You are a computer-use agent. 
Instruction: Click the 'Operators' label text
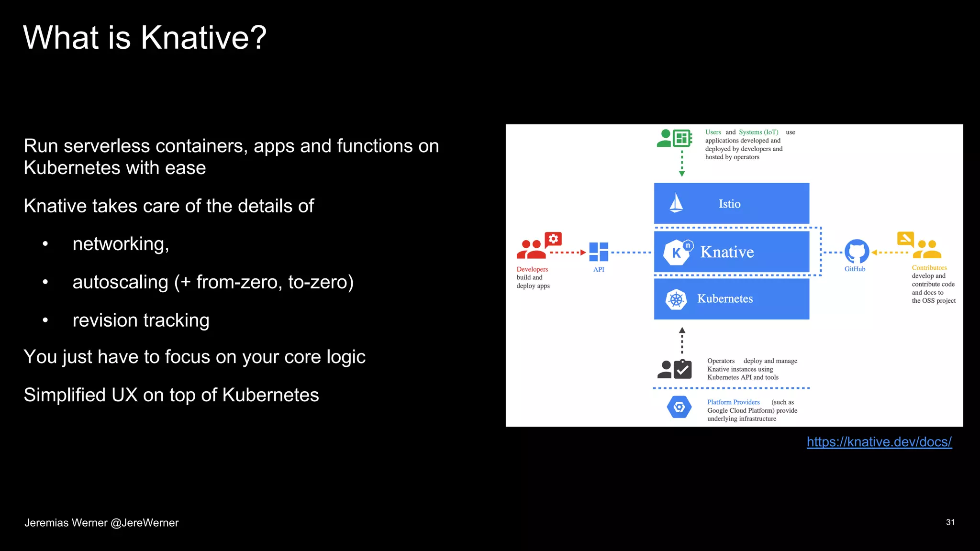(x=721, y=361)
